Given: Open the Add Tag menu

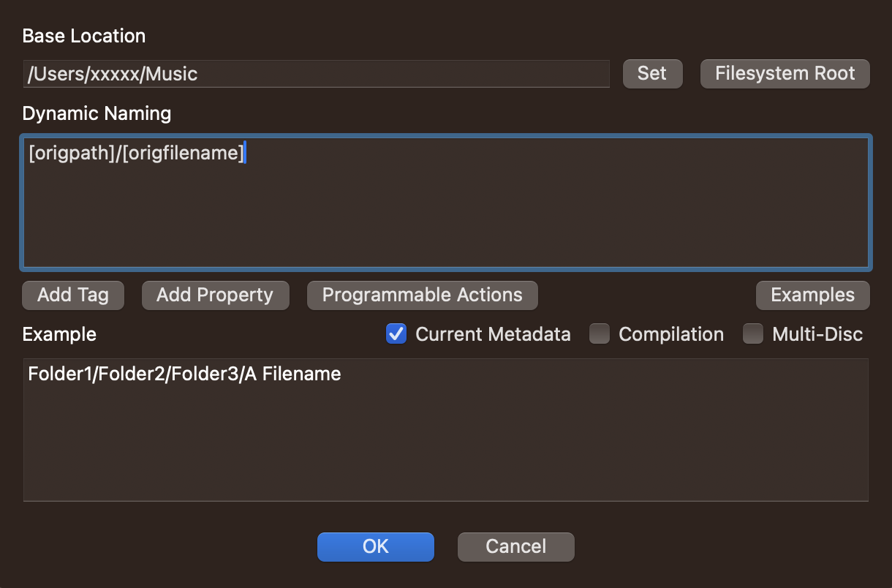Looking at the screenshot, I should click(73, 295).
